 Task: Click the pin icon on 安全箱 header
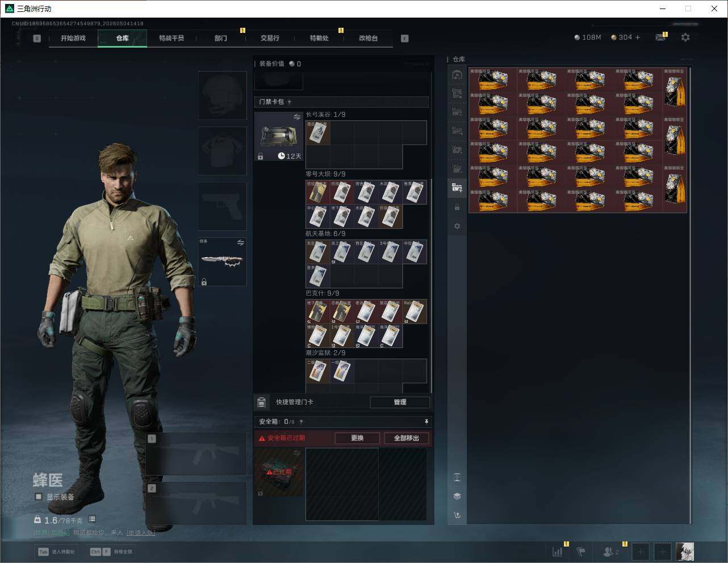[x=426, y=422]
